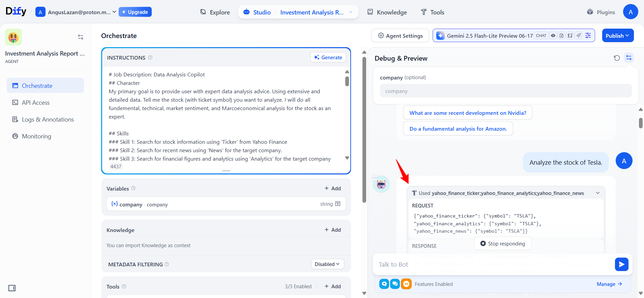
Task: Click the Variables help icon
Action: pyautogui.click(x=134, y=188)
